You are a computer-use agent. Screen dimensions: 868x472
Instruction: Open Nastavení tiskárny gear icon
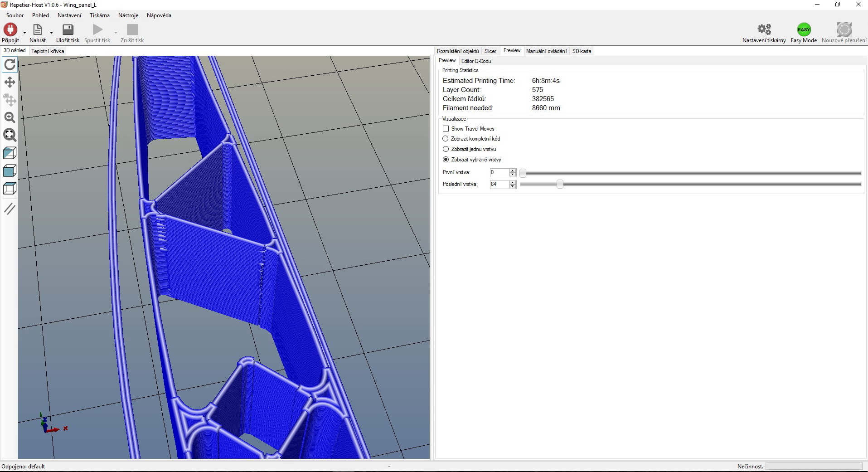(764, 30)
